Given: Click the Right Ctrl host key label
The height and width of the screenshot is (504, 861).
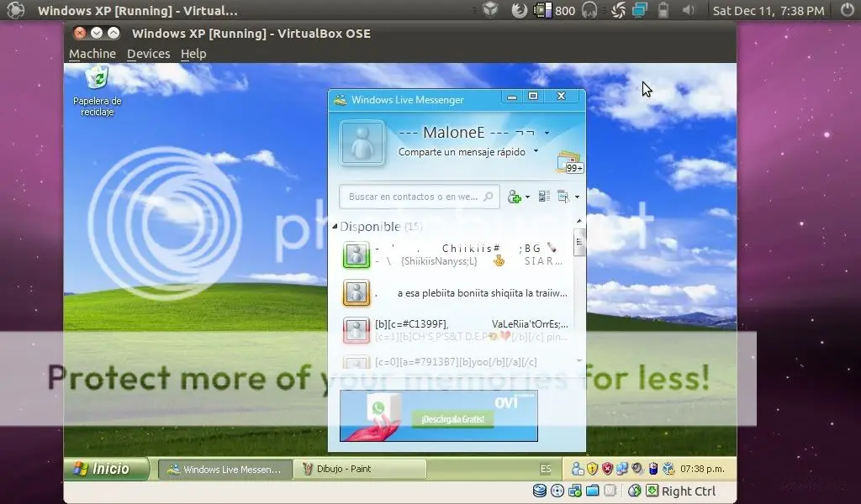Looking at the screenshot, I should [x=689, y=491].
